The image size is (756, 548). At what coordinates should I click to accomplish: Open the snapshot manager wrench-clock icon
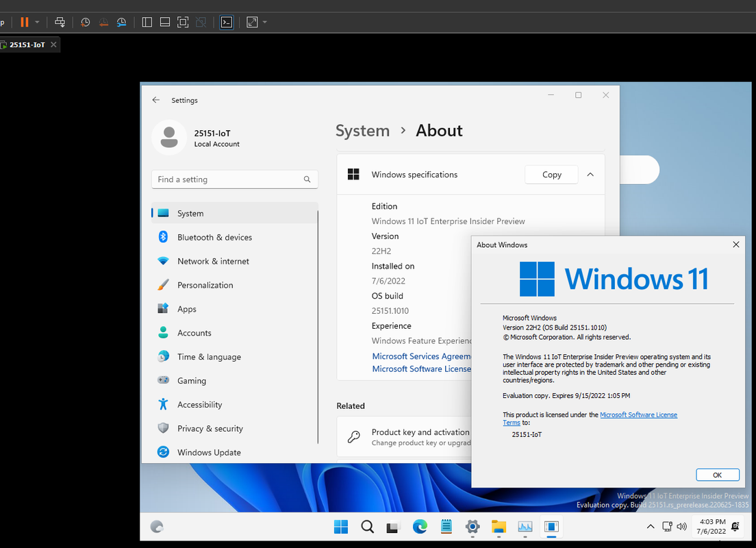click(x=121, y=22)
